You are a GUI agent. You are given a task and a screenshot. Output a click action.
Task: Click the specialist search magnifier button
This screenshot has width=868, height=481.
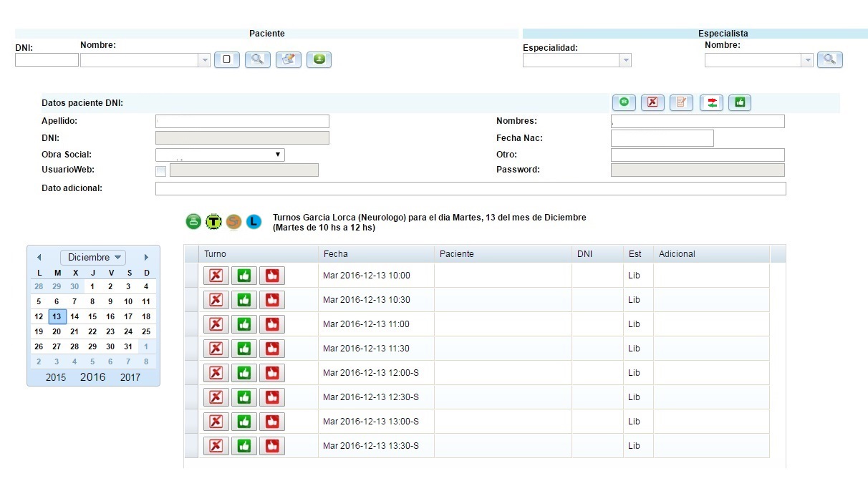point(830,60)
